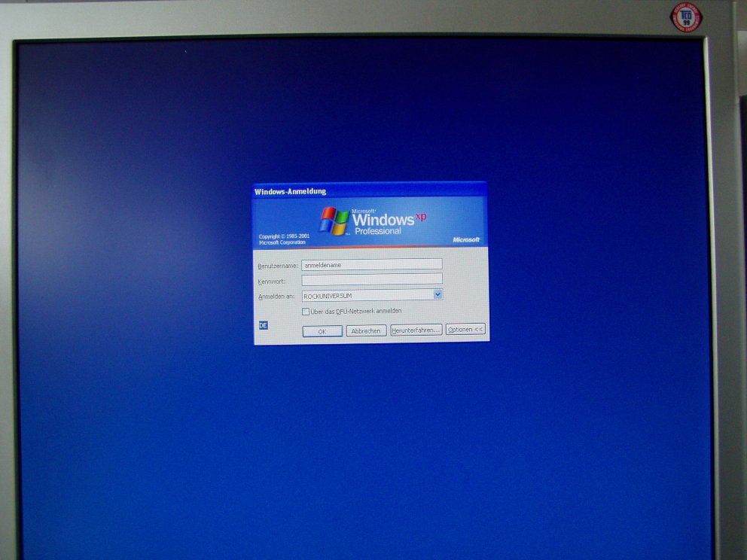Click the Abbrechen button
The height and width of the screenshot is (560, 747).
click(366, 330)
